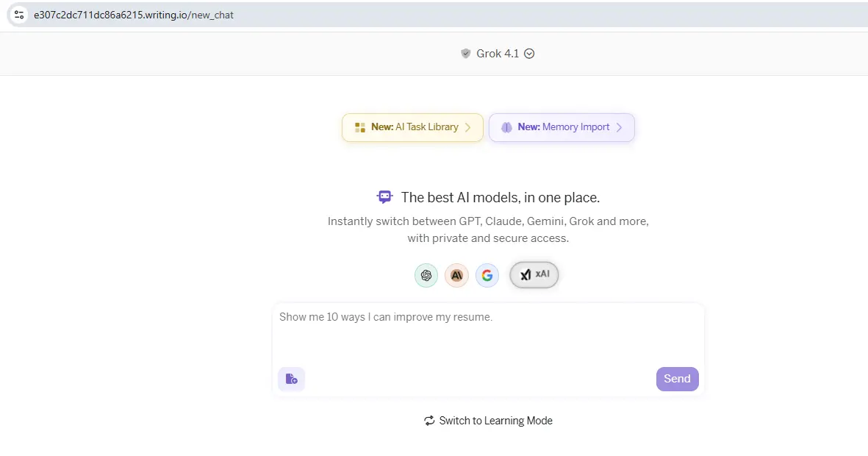Click the attach file icon button
This screenshot has height=456, width=868.
tap(292, 379)
